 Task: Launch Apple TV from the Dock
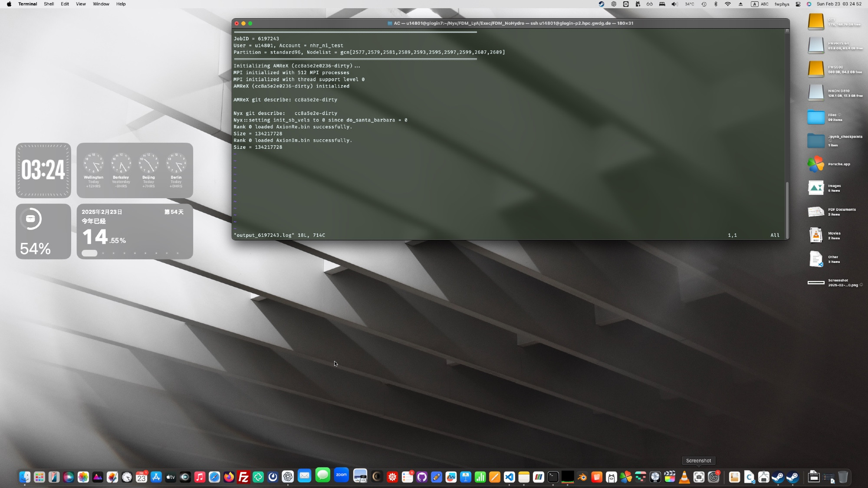(x=171, y=477)
